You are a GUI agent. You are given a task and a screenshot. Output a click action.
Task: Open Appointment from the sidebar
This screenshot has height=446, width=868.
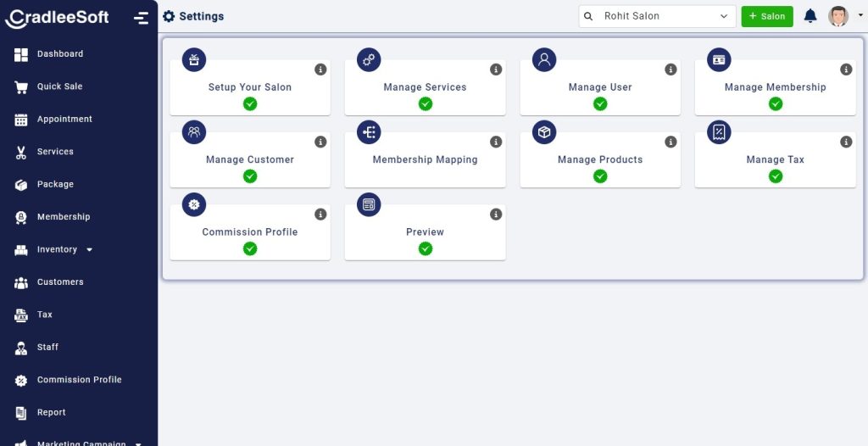[x=64, y=120]
